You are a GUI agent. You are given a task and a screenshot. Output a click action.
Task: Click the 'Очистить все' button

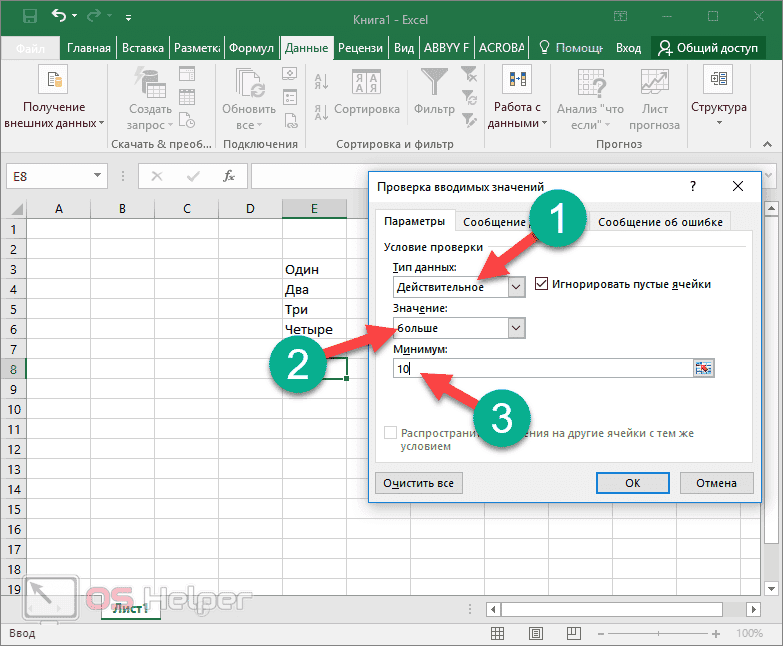419,483
